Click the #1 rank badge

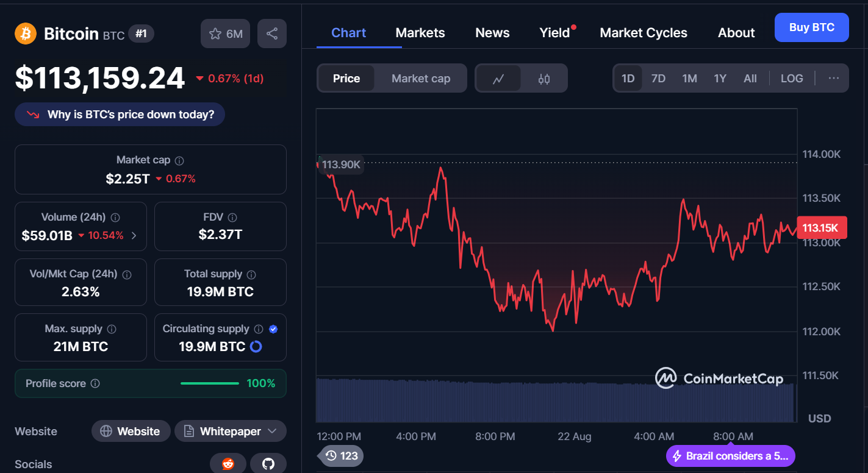pyautogui.click(x=141, y=34)
